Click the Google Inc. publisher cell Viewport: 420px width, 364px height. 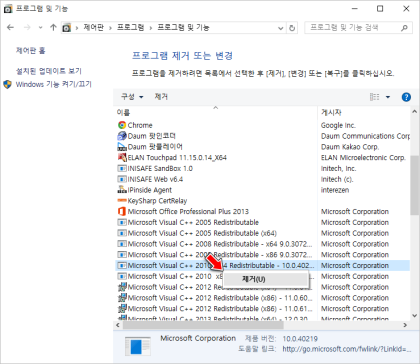click(338, 125)
